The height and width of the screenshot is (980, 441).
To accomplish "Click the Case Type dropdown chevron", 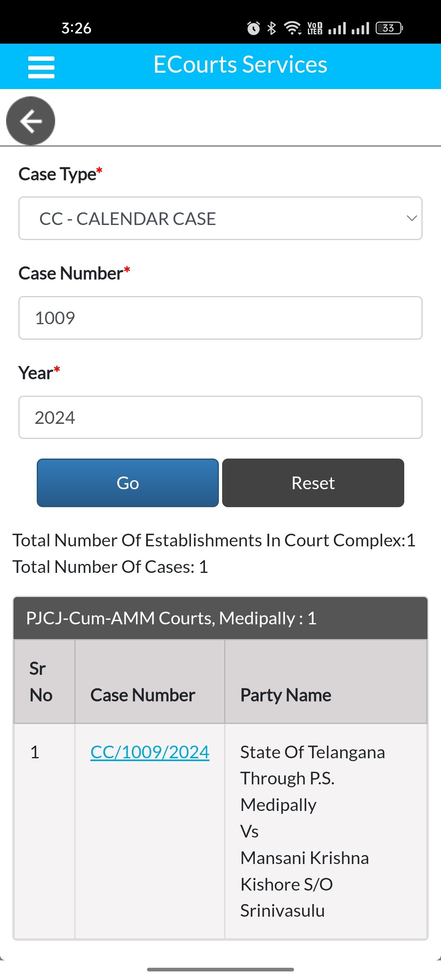I will (412, 218).
